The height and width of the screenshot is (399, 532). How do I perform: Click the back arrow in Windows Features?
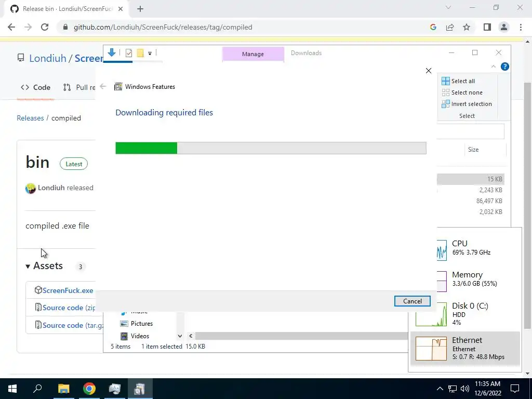pyautogui.click(x=103, y=87)
